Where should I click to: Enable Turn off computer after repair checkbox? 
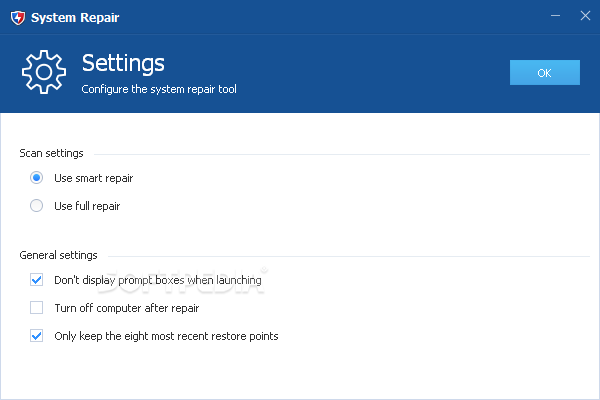click(36, 308)
